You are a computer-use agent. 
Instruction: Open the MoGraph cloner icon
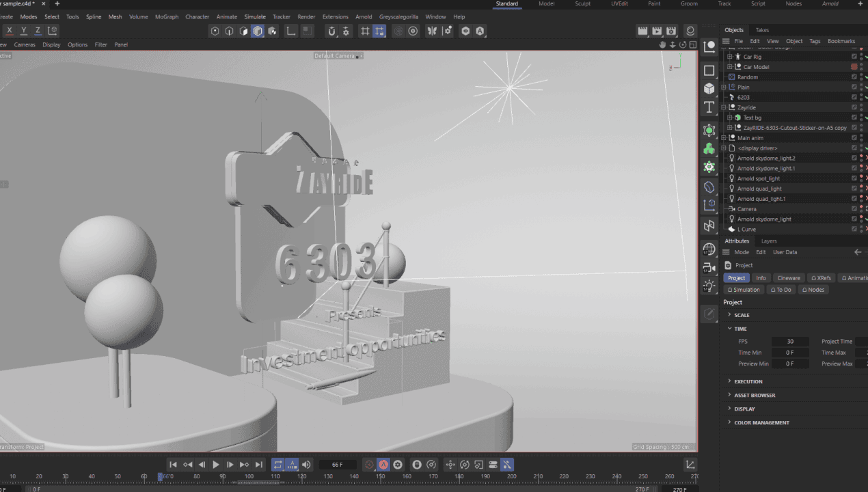pyautogui.click(x=709, y=148)
